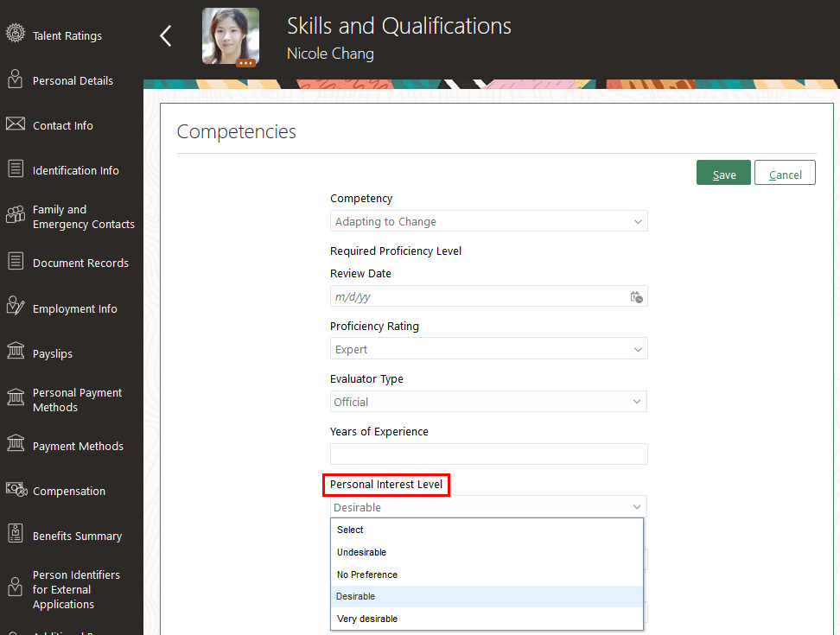Click the Personal Details icon
The height and width of the screenshot is (635, 840).
pyautogui.click(x=15, y=79)
